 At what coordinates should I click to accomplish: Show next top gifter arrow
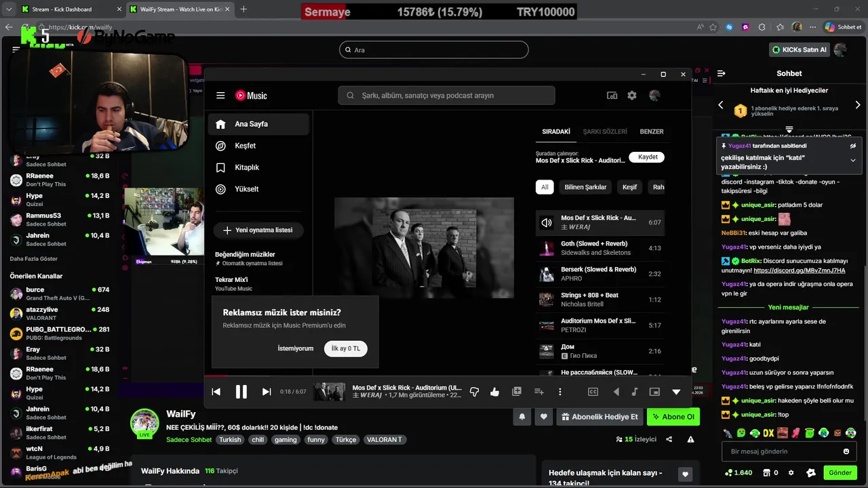pyautogui.click(x=858, y=105)
